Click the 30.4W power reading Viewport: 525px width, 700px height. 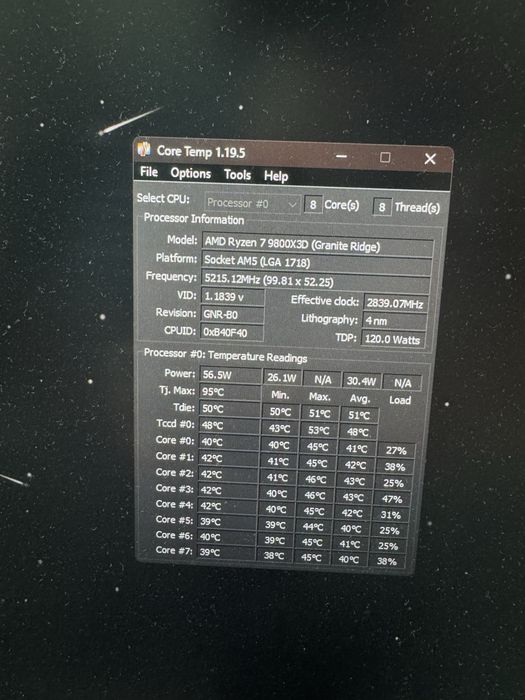point(362,381)
